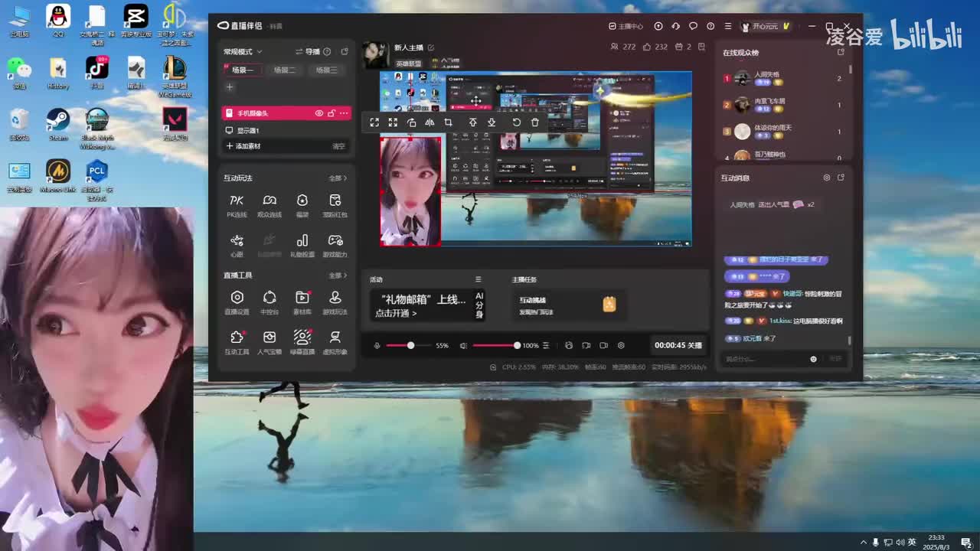Pop out the 互动消息 panel
The width and height of the screenshot is (980, 551).
click(x=841, y=178)
